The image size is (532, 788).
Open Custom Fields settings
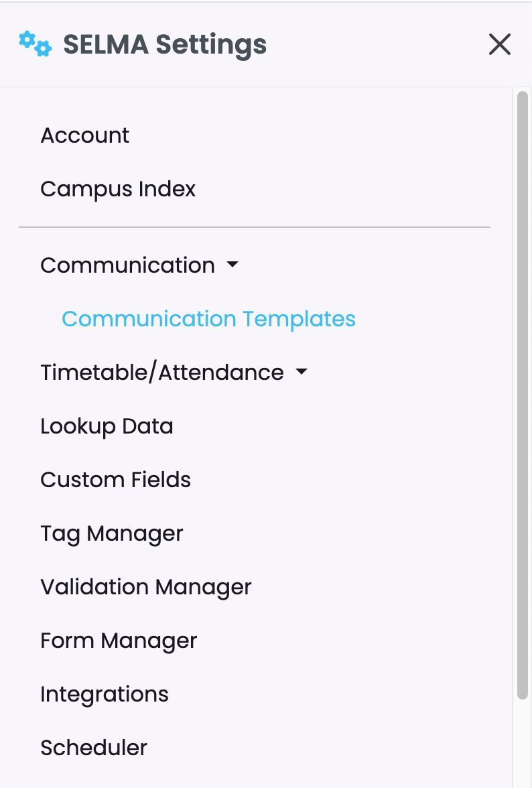(x=115, y=480)
